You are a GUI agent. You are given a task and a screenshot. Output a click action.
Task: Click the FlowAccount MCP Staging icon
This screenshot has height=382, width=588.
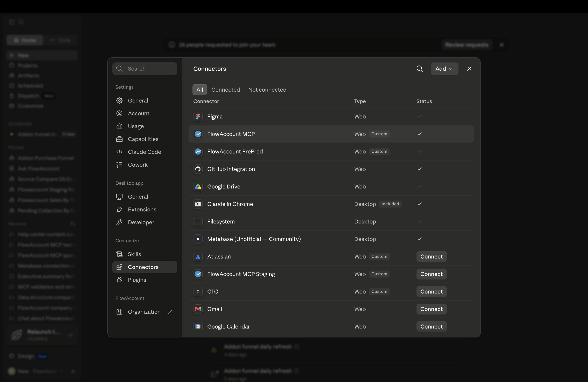tap(198, 274)
